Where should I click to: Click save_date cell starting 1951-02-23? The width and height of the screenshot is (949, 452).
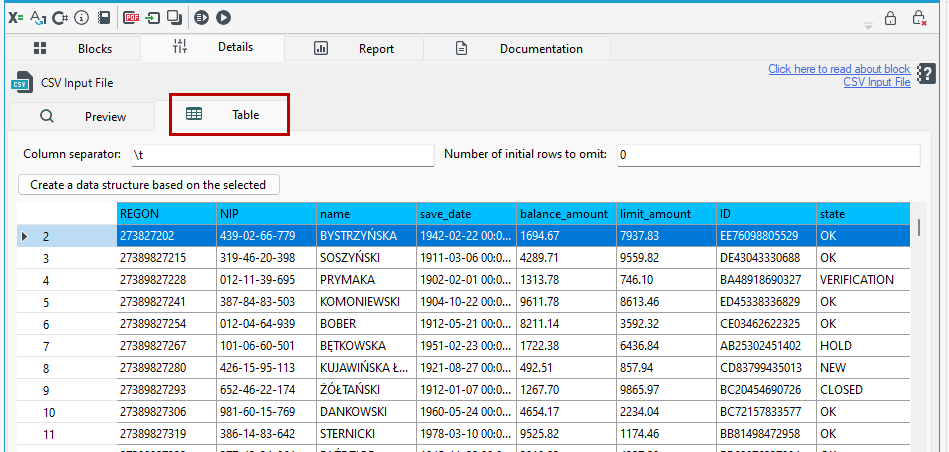click(x=467, y=346)
